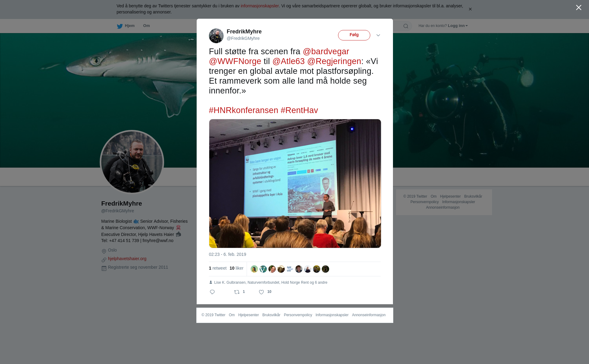Dismiss the cookie notice with small X
The image size is (589, 364).
(x=470, y=9)
